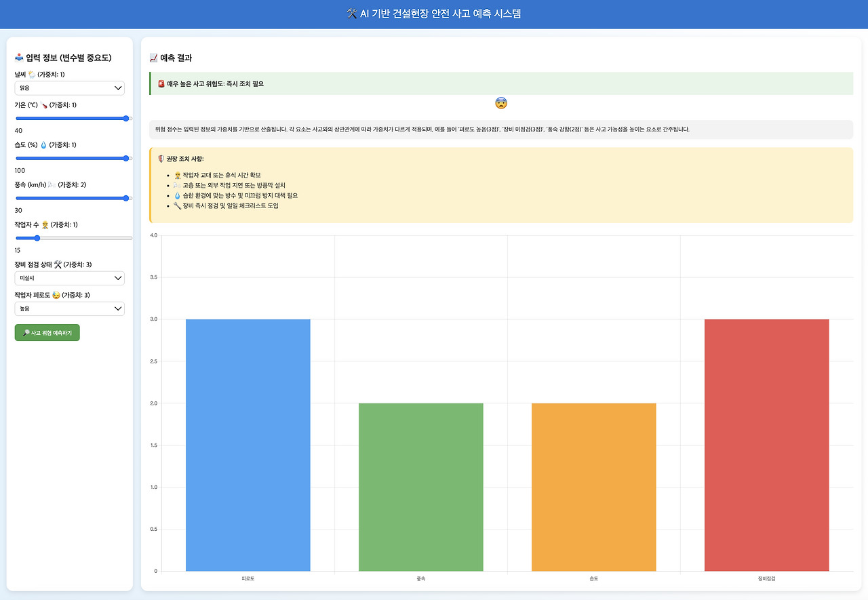Click the humidity value 100

(x=20, y=170)
